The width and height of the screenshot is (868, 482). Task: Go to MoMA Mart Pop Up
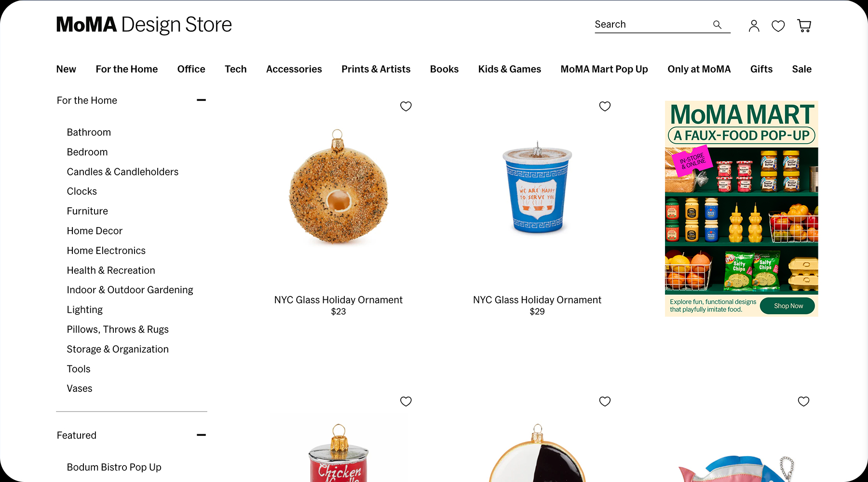[x=604, y=69]
